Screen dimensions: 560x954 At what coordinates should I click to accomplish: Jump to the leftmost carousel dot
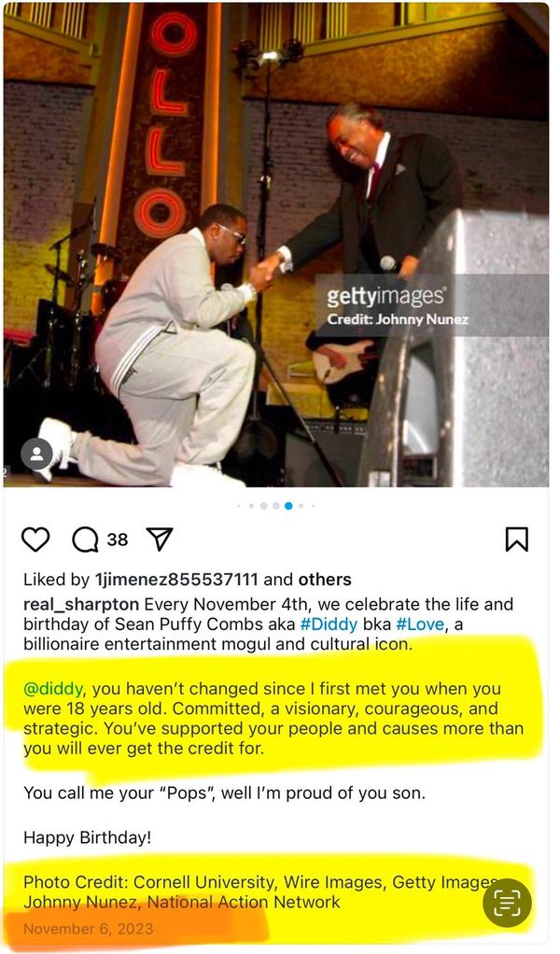tap(239, 506)
